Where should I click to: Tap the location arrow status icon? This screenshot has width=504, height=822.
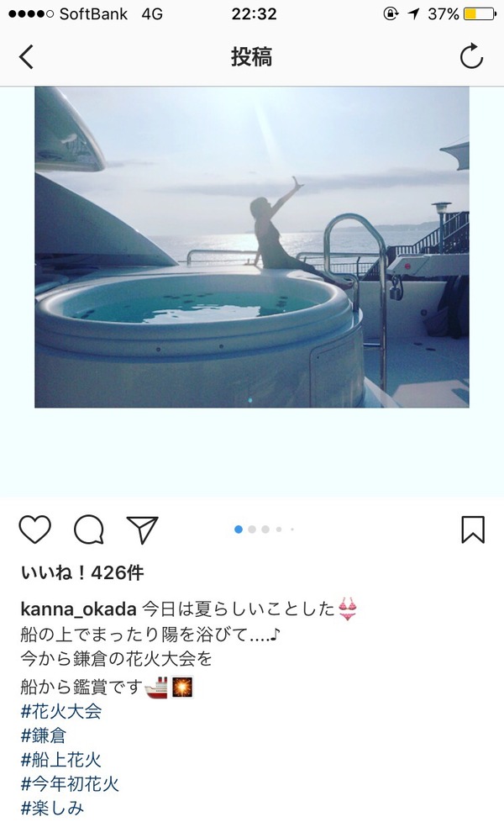coord(414,14)
